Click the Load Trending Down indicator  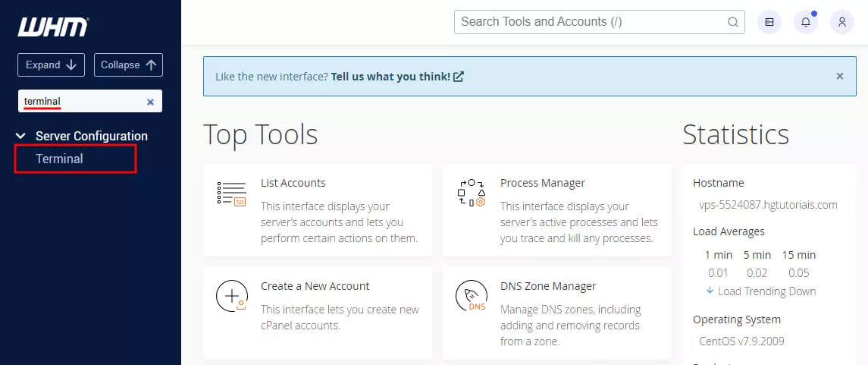click(x=760, y=291)
